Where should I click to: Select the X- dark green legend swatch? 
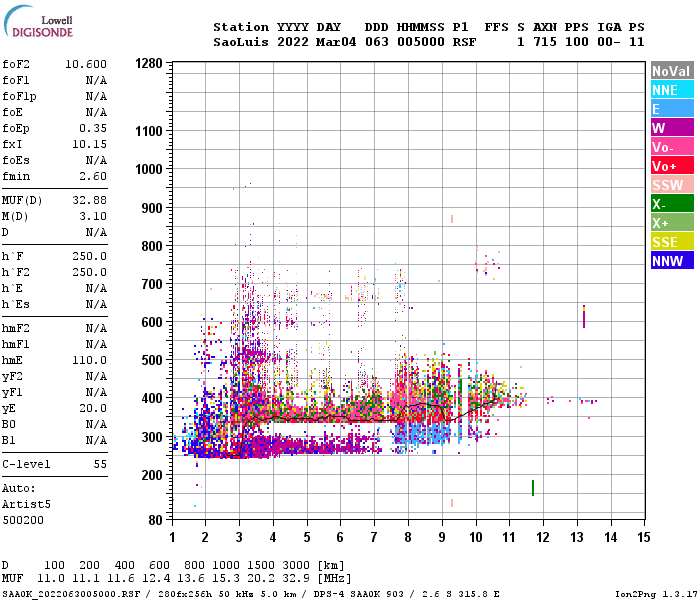click(672, 204)
